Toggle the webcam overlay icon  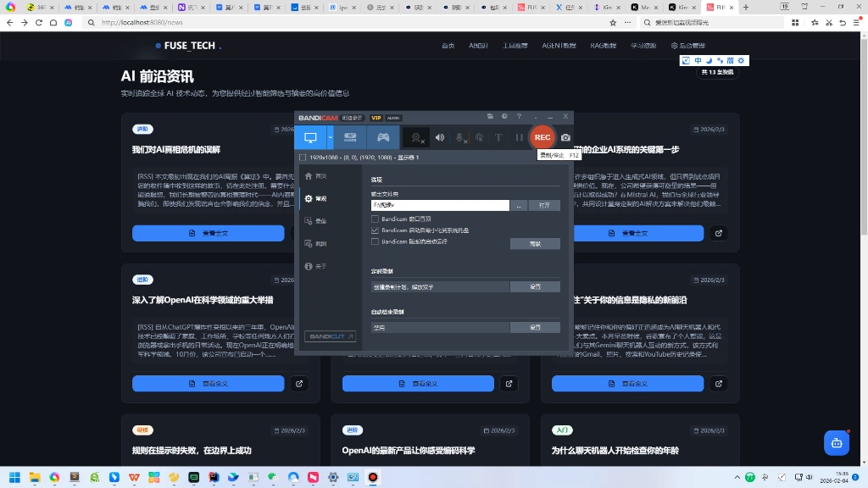[416, 138]
